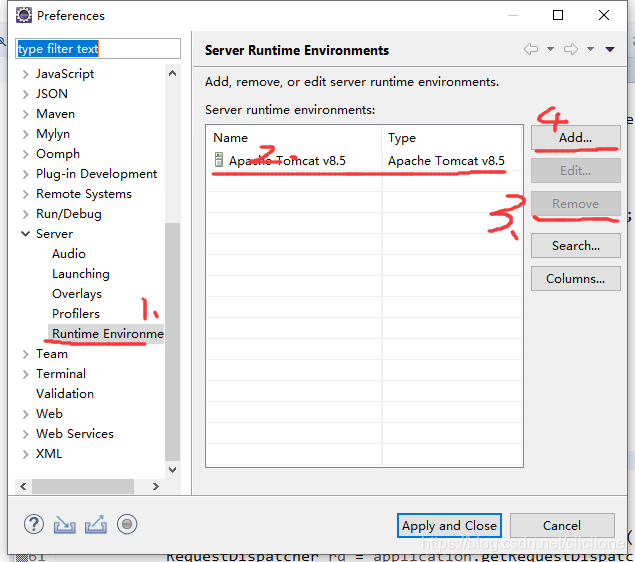Click the Apache Tomcat v8.5 type cell
Screen dimensions: 635x562
(446, 161)
